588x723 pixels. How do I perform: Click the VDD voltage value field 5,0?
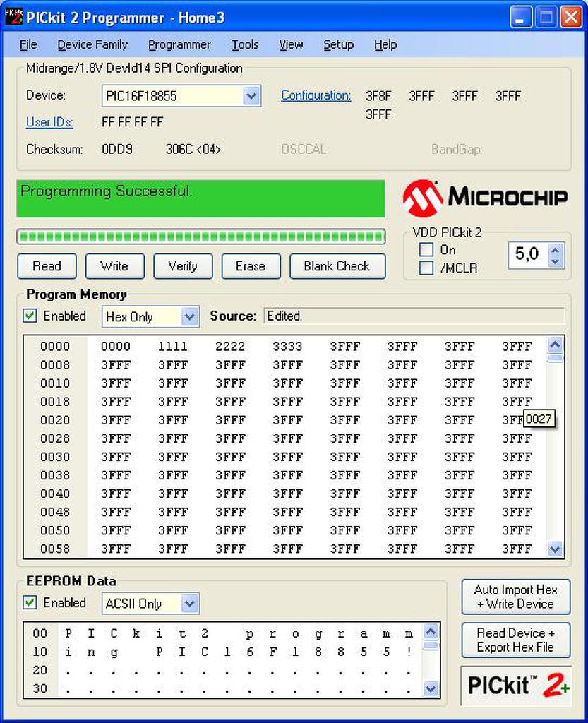tap(528, 254)
